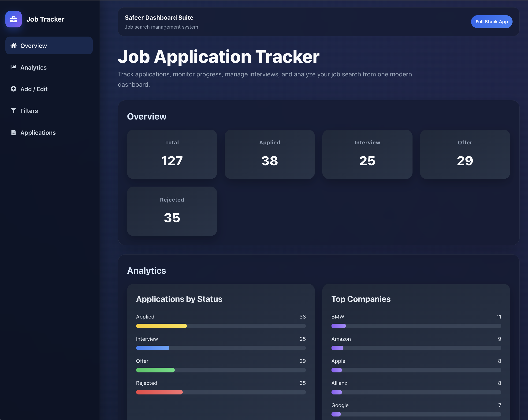Select Filters in the sidebar
The width and height of the screenshot is (528, 420).
pos(49,111)
